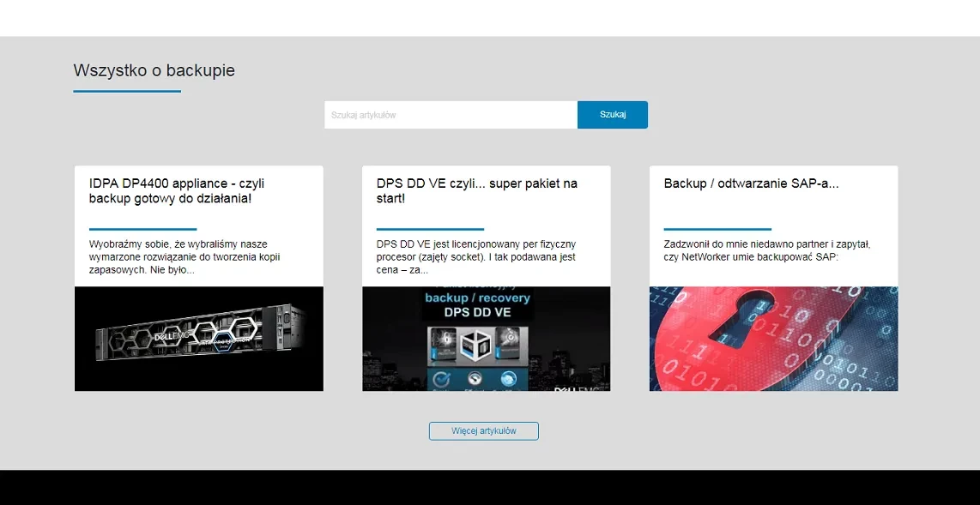The width and height of the screenshot is (980, 505).
Task: Click the 'Wszystko o backupie' heading
Action: [x=154, y=70]
